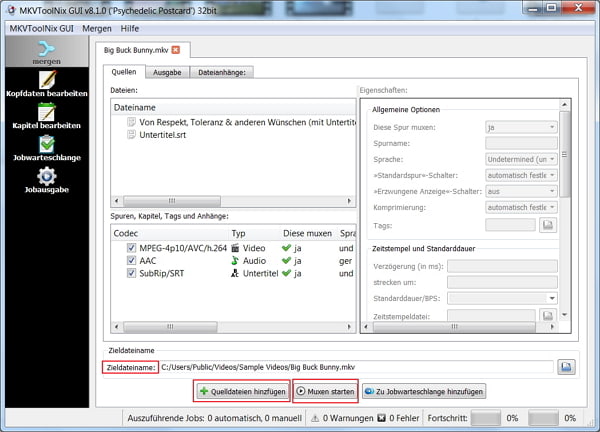Open the Standardspur-Schalter dropdown

click(521, 175)
